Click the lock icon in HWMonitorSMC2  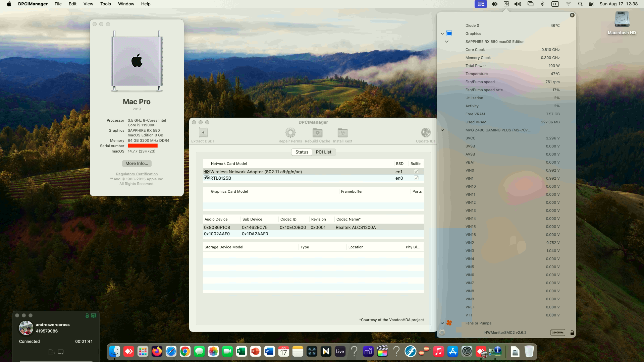[572, 332]
